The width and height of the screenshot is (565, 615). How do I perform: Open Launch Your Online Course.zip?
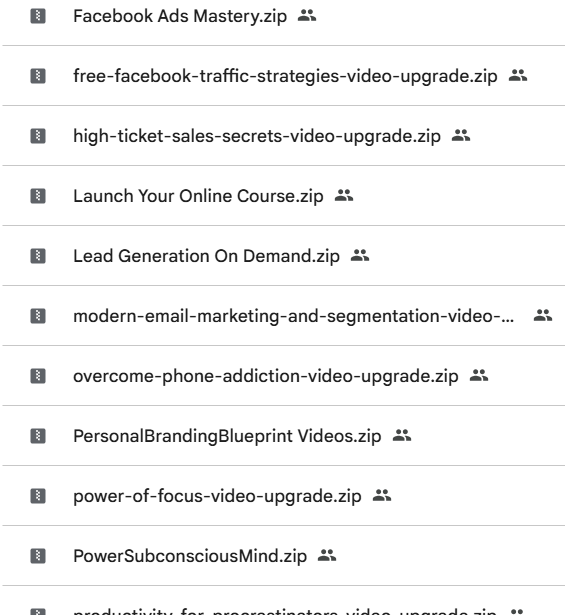tap(198, 196)
